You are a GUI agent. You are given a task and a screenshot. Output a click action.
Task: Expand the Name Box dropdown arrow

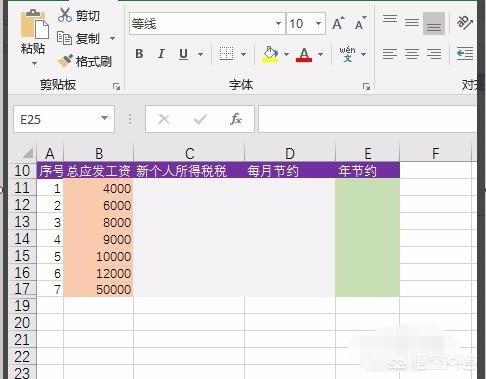tap(104, 118)
